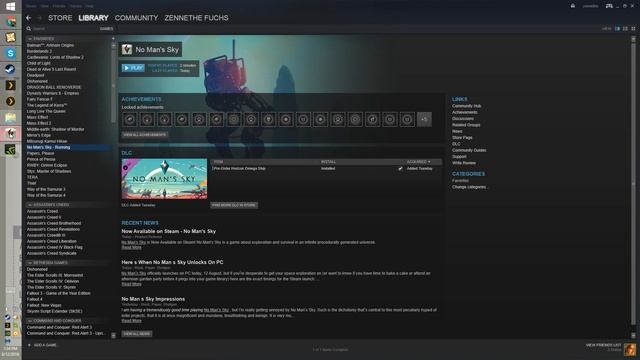Open Nvidia GeForce icon in taskbar
This screenshot has height=360, width=640.
[x=11, y=149]
